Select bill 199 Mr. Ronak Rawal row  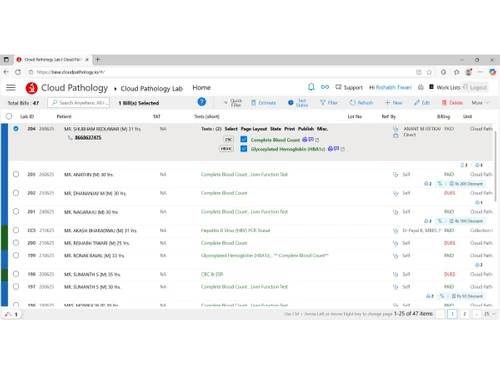tap(16, 256)
